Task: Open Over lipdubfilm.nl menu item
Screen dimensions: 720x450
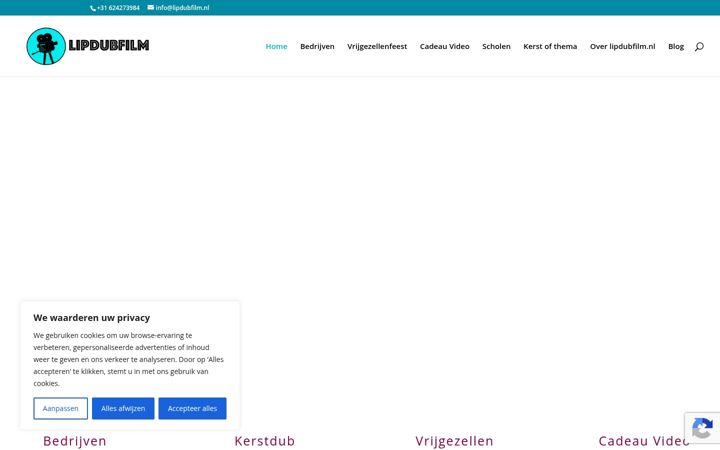Action: pyautogui.click(x=623, y=46)
